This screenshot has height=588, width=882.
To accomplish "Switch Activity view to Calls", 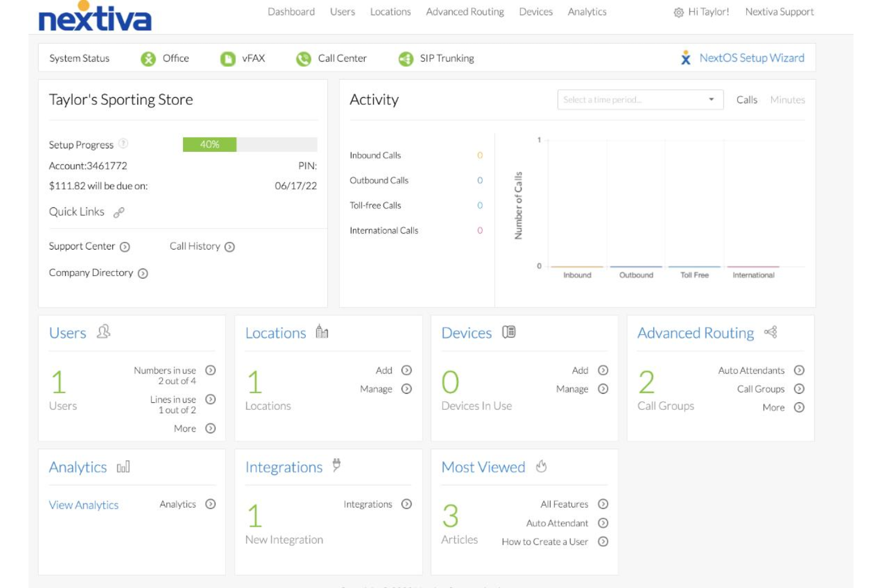I will [747, 100].
